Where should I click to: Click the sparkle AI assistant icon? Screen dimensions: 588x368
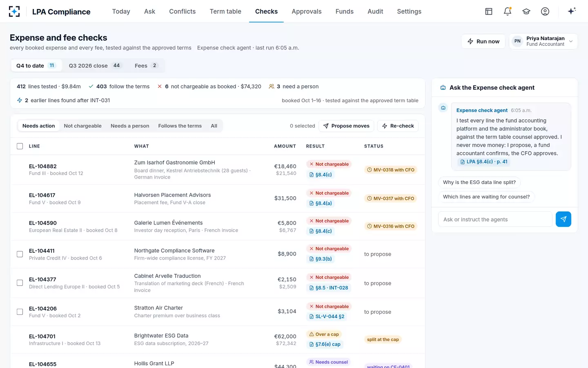click(572, 11)
